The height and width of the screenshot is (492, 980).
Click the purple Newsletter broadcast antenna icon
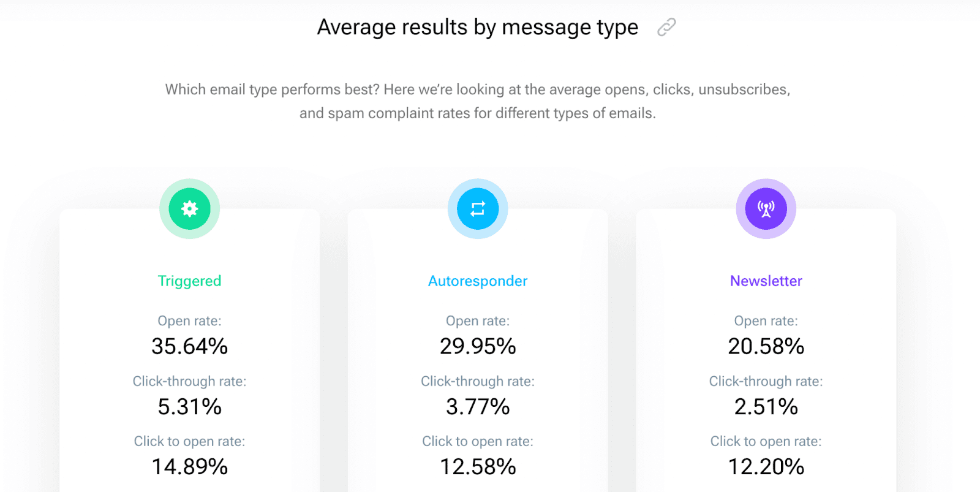[x=766, y=209]
